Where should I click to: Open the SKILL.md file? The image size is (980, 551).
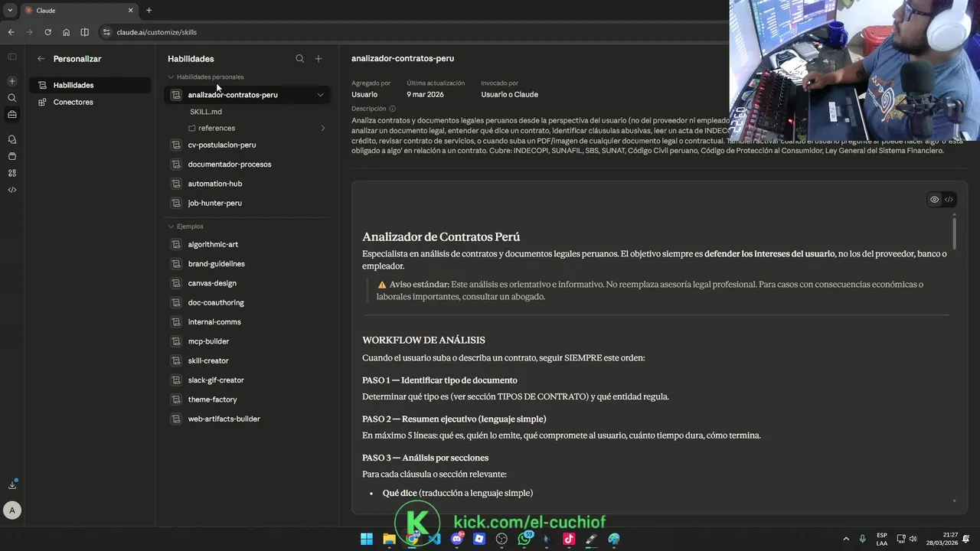206,112
